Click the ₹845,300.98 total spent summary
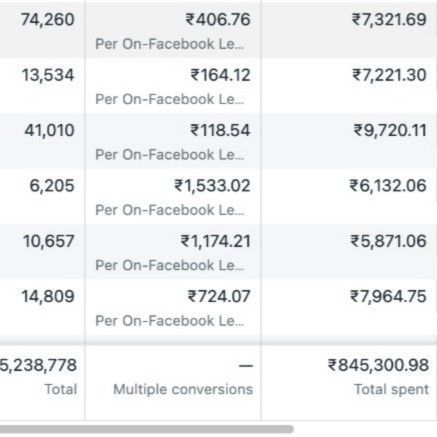 coord(378,365)
